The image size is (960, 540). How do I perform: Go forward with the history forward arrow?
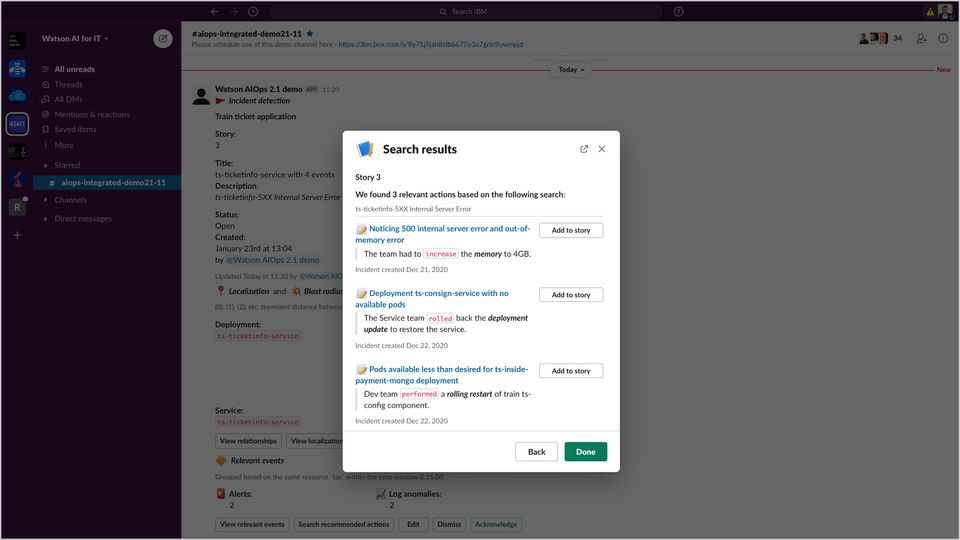pos(234,12)
